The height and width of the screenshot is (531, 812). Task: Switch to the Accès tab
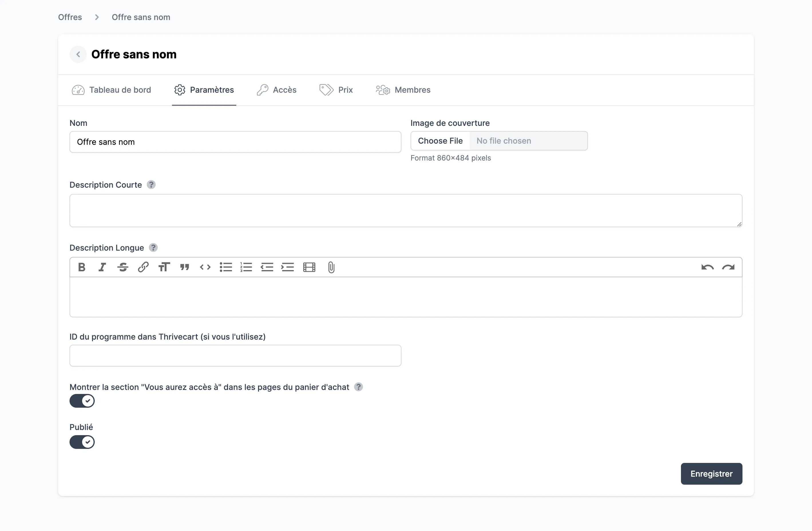click(276, 90)
